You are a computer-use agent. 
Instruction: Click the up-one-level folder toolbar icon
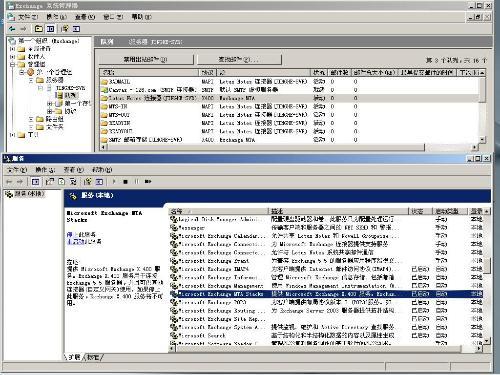(x=39, y=29)
